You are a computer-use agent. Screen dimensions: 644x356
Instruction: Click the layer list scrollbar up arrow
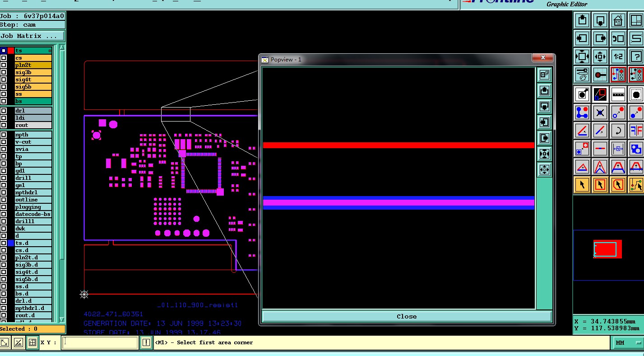(62, 47)
